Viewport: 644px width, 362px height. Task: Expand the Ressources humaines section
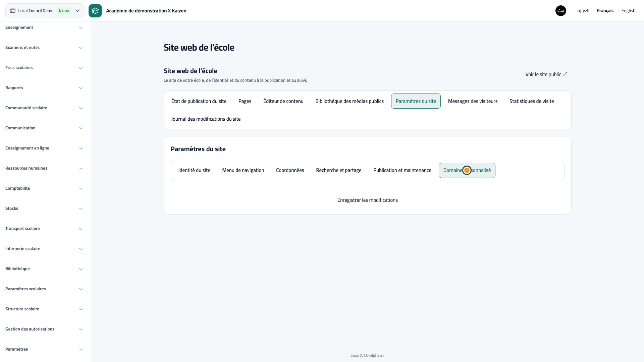coord(44,168)
